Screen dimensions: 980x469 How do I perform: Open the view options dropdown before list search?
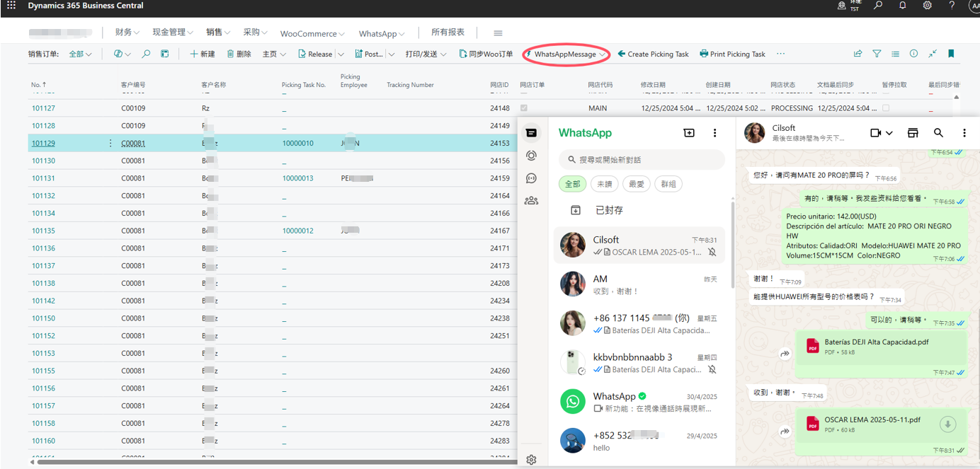pyautogui.click(x=127, y=54)
